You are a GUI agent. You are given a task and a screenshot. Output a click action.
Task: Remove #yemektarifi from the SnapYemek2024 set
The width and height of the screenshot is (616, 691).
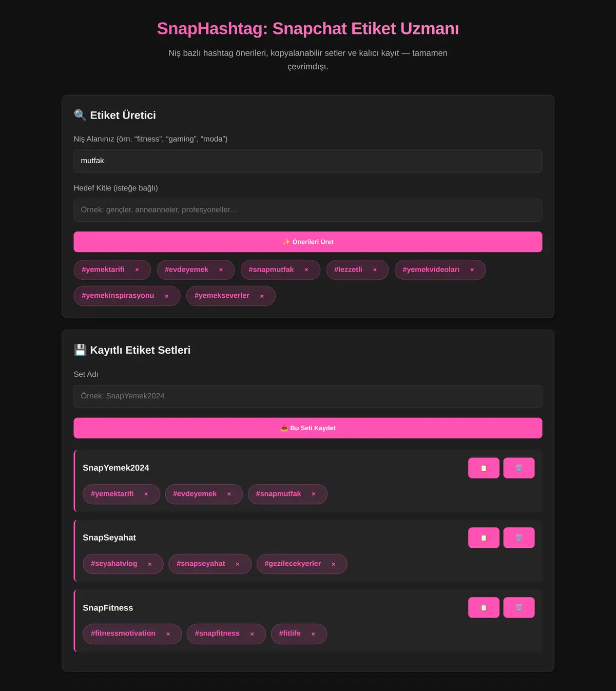146,494
